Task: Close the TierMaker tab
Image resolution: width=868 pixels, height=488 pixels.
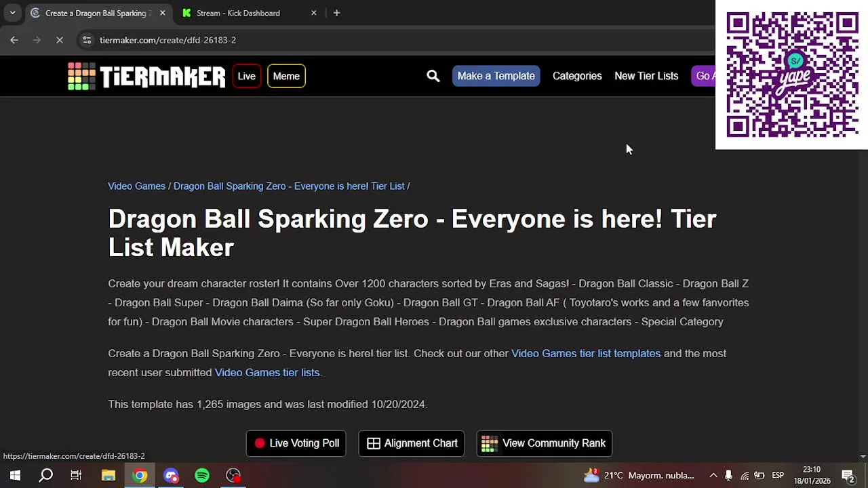Action: click(162, 13)
